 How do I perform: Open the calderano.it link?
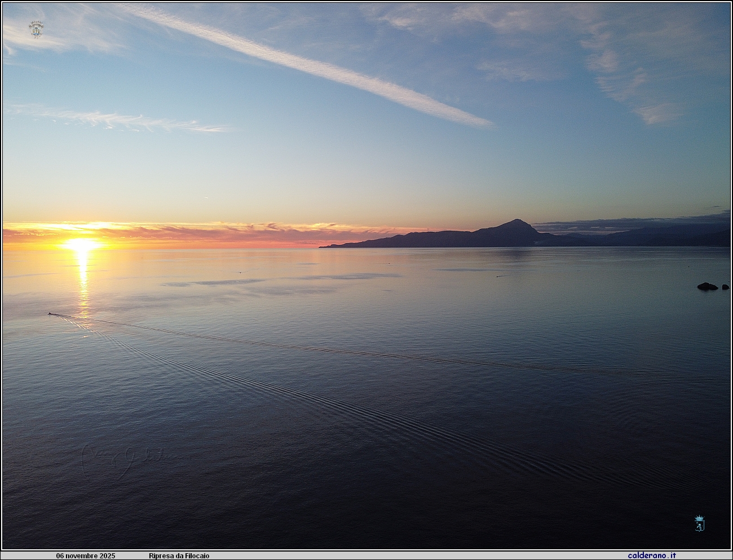(x=652, y=555)
